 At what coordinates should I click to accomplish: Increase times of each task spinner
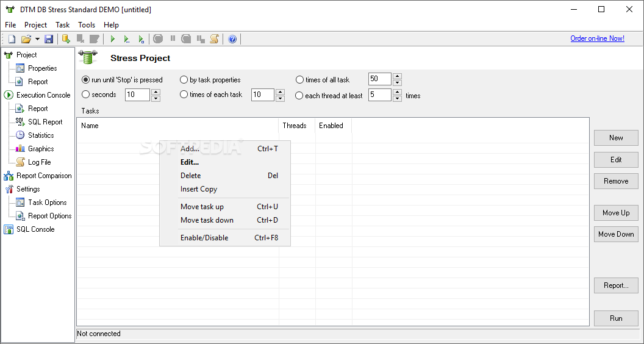click(x=280, y=91)
